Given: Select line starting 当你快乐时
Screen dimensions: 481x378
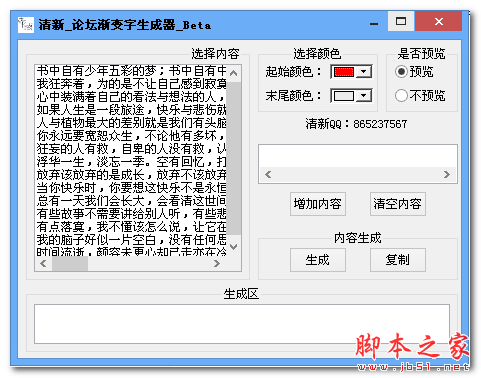Looking at the screenshot, I should [131, 187].
